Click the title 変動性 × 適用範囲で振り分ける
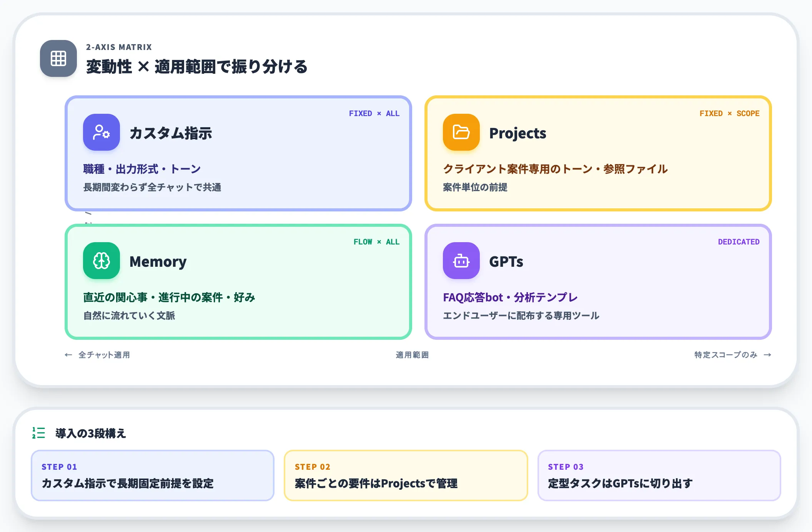 point(196,66)
